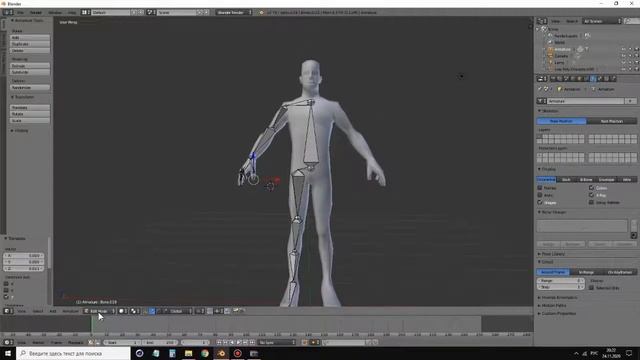Switch to Object Constraints properties tab icon
The width and height of the screenshot is (640, 360).
click(586, 78)
